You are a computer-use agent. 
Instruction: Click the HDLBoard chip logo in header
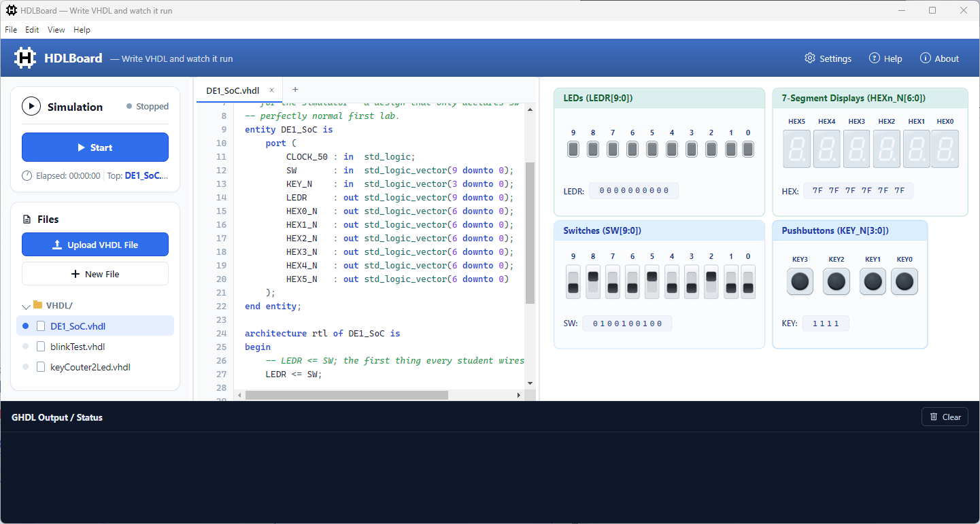pyautogui.click(x=25, y=58)
